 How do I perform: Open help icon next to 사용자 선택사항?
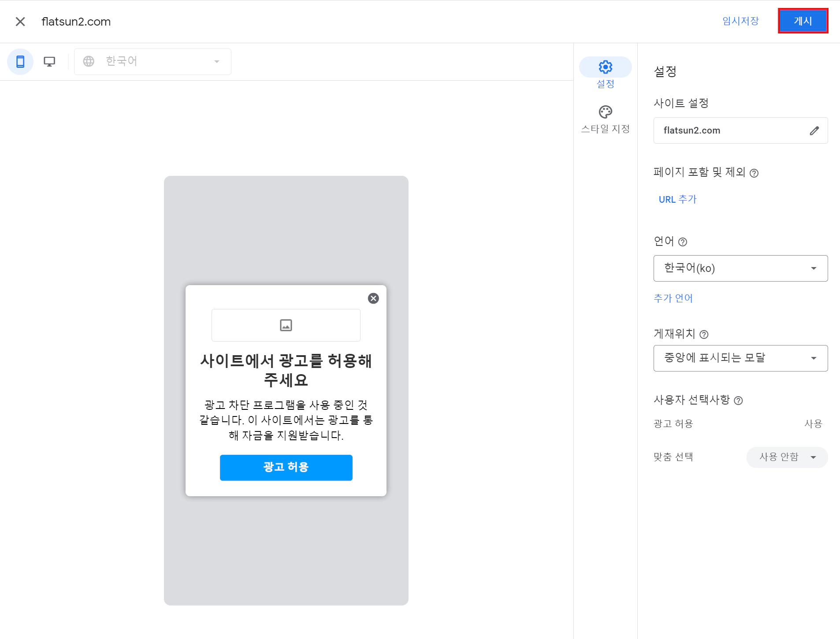click(x=739, y=401)
